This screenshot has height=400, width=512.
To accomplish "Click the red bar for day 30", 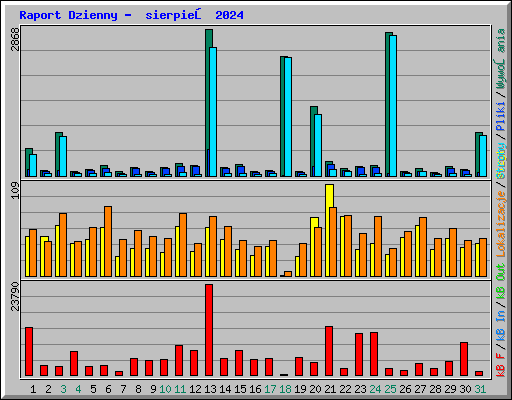I will (x=464, y=359).
